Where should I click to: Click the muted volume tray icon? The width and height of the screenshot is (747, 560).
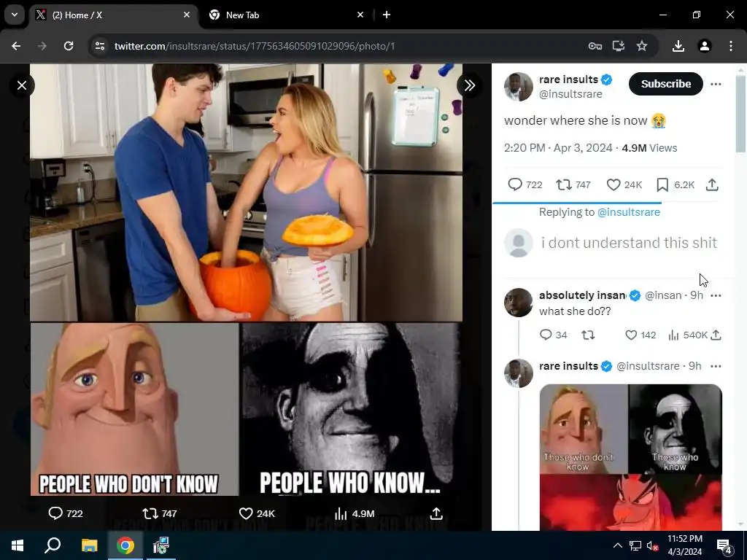tap(653, 545)
